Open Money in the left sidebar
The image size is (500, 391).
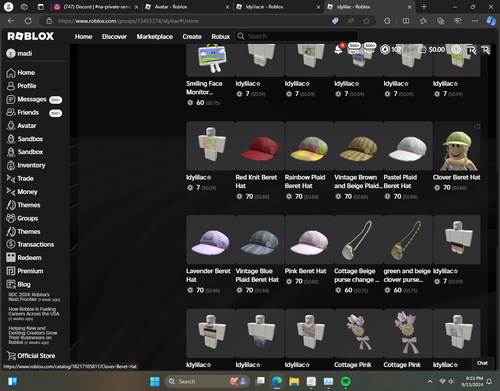tap(22, 192)
